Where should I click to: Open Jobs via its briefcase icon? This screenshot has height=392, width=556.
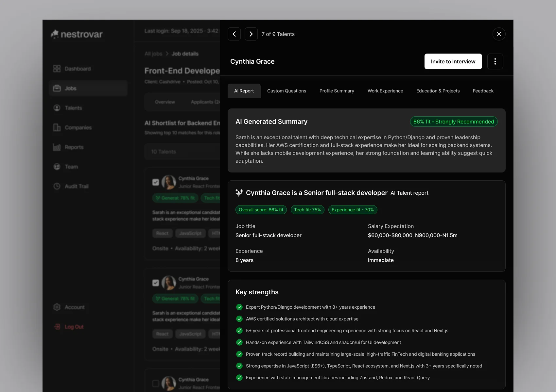pos(57,88)
